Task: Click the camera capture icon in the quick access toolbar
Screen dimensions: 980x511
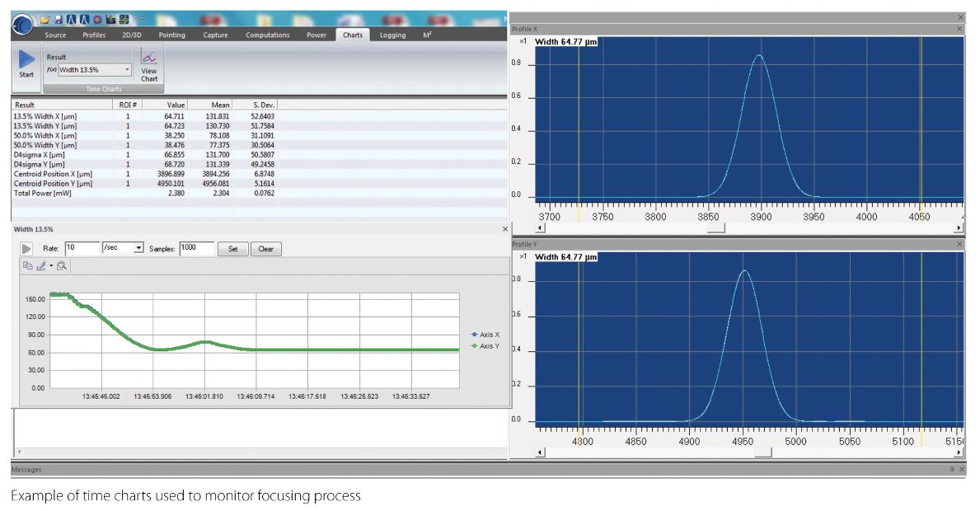Action: coord(112,21)
